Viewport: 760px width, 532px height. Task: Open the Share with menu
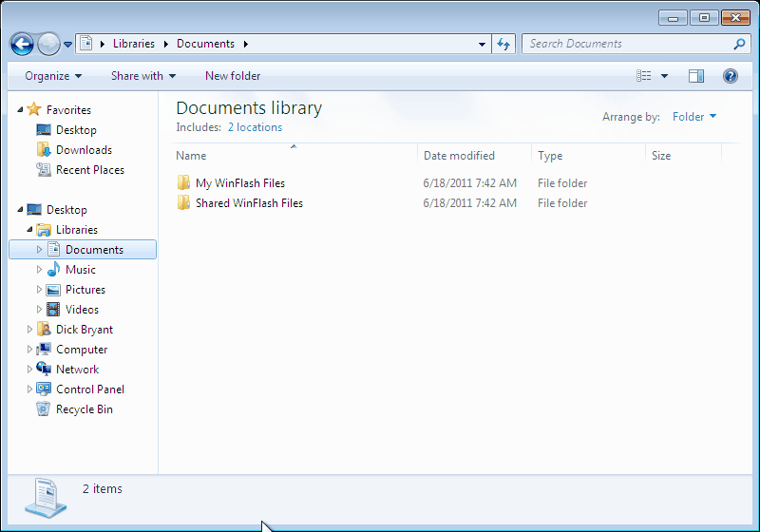[x=143, y=76]
